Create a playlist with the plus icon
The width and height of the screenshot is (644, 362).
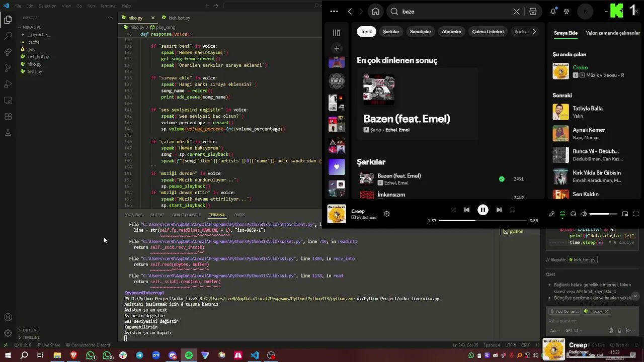pyautogui.click(x=337, y=48)
